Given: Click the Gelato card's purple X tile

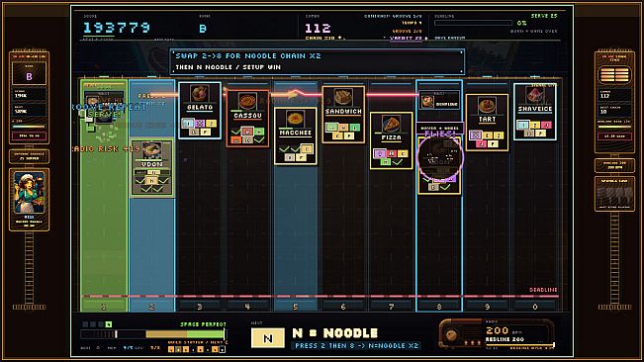Looking at the screenshot, I should pyautogui.click(x=200, y=123).
